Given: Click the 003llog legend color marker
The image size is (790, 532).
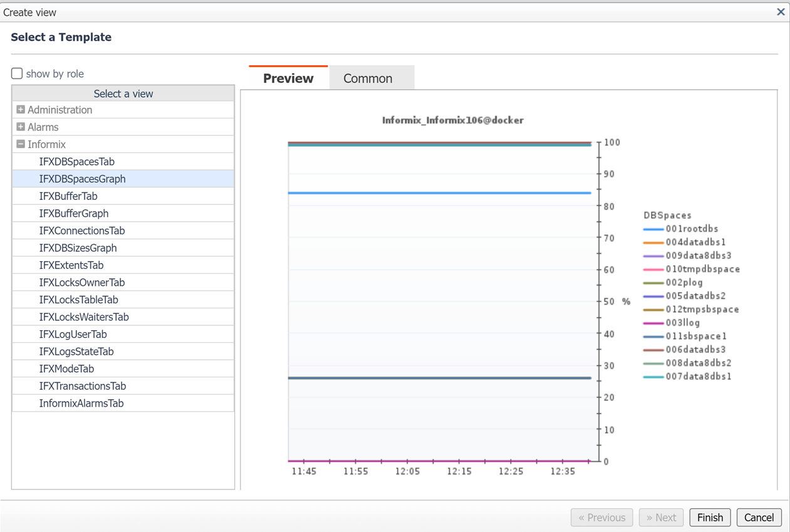Looking at the screenshot, I should 653,323.
